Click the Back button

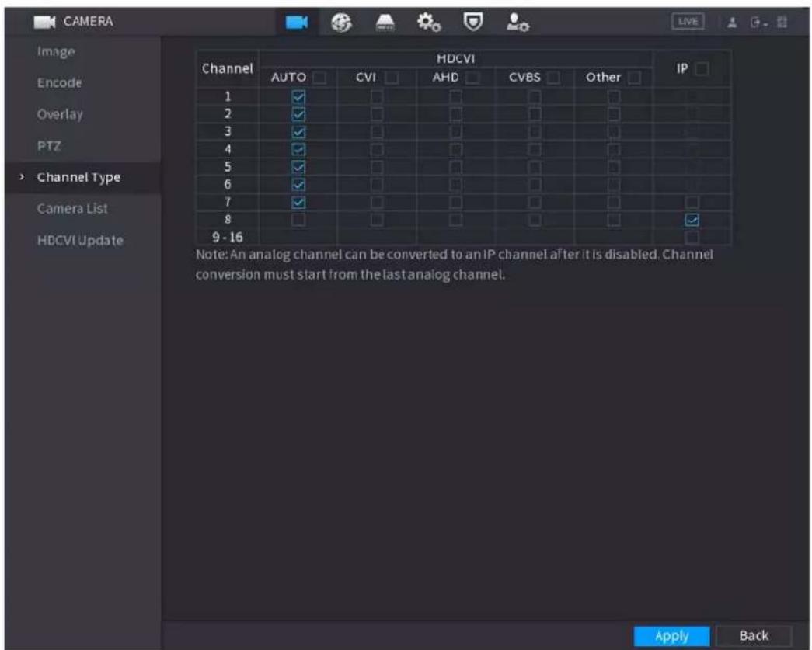click(x=754, y=635)
